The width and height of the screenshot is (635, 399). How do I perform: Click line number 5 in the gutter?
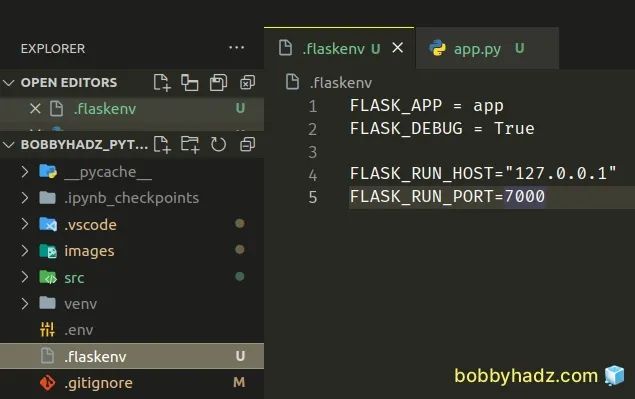(312, 197)
